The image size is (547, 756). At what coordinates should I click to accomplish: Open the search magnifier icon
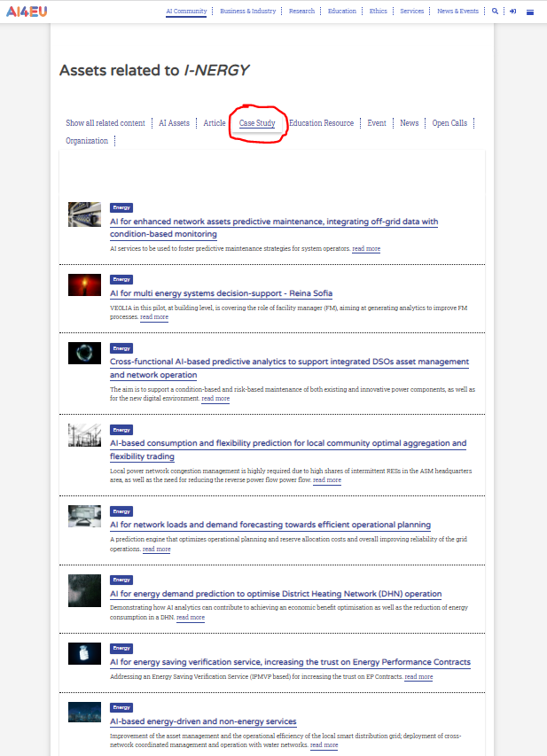pos(495,12)
